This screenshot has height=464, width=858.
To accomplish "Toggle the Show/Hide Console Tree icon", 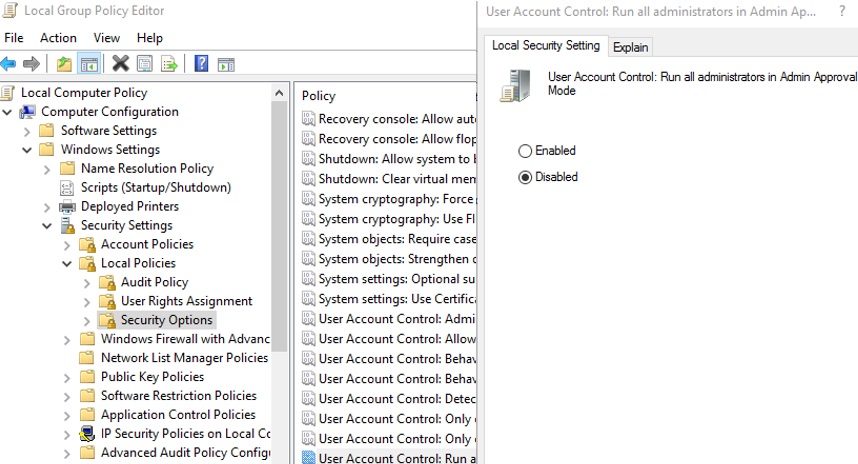I will (x=89, y=64).
